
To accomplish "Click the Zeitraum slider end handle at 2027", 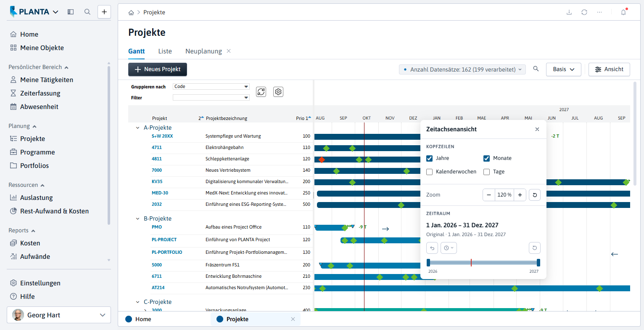I will coord(538,263).
